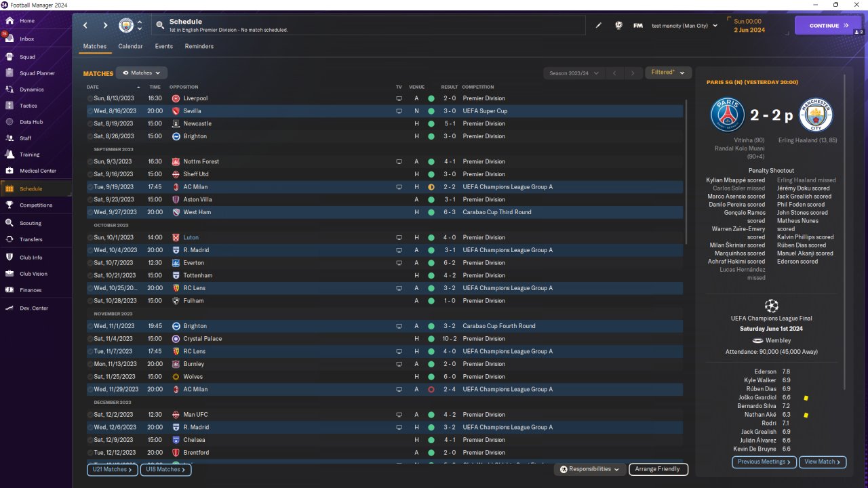
Task: Open the Inbox envelope icon
Action: (x=9, y=39)
